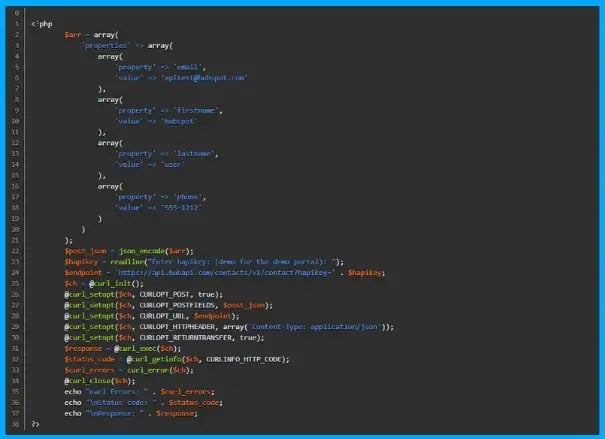605x439 pixels.
Task: Click the 'apitest@hubspot.com' string
Action: tap(204, 78)
